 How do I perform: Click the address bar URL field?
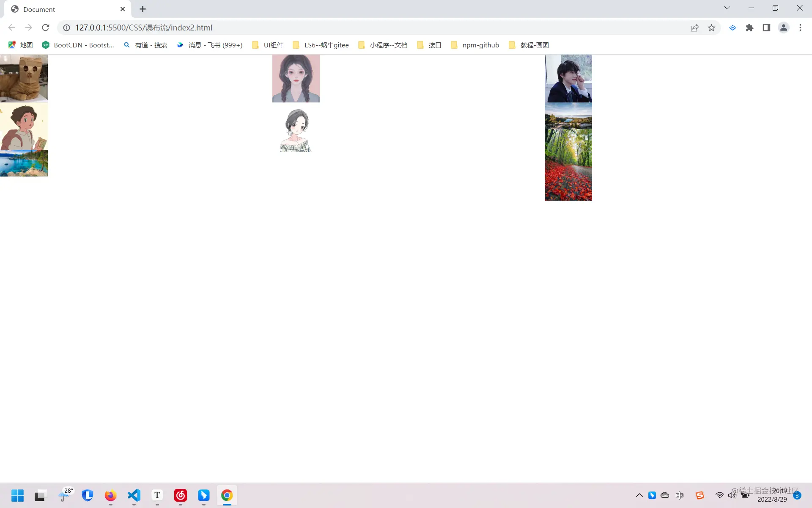144,28
